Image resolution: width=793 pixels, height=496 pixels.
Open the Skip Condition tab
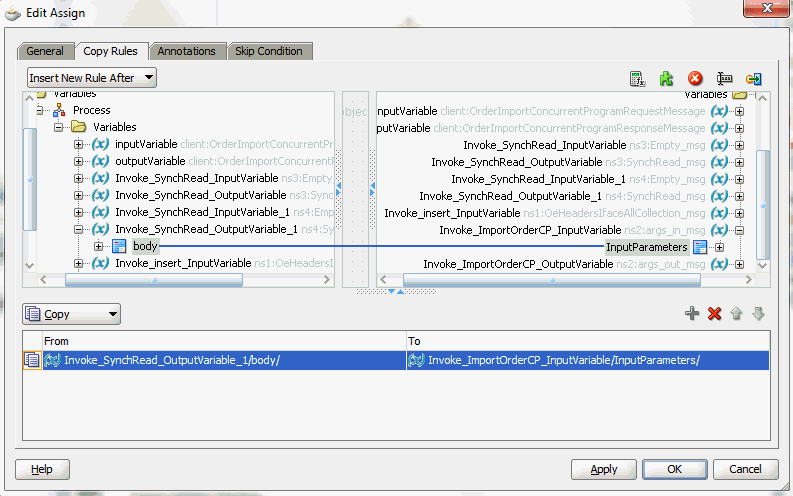tap(268, 51)
